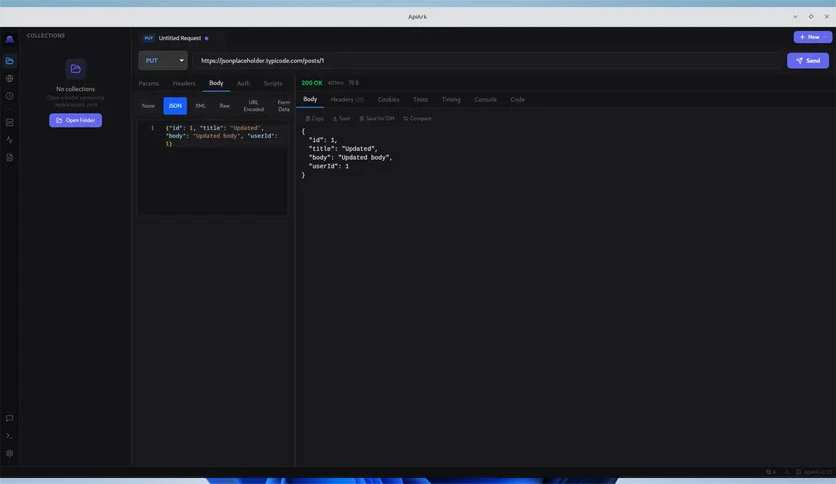Switch to request Scripts tab
The image size is (836, 484).
point(273,84)
